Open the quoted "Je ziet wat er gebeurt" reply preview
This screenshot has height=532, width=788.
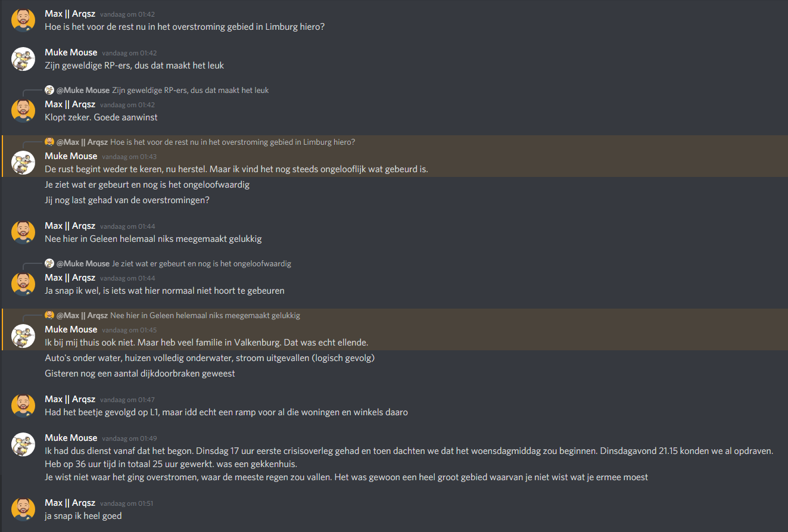coord(201,263)
